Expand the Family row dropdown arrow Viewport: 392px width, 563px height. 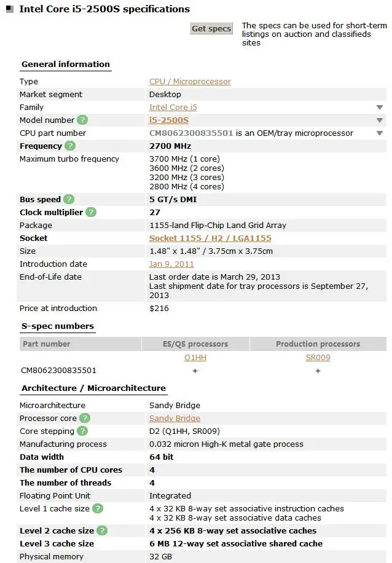click(380, 108)
